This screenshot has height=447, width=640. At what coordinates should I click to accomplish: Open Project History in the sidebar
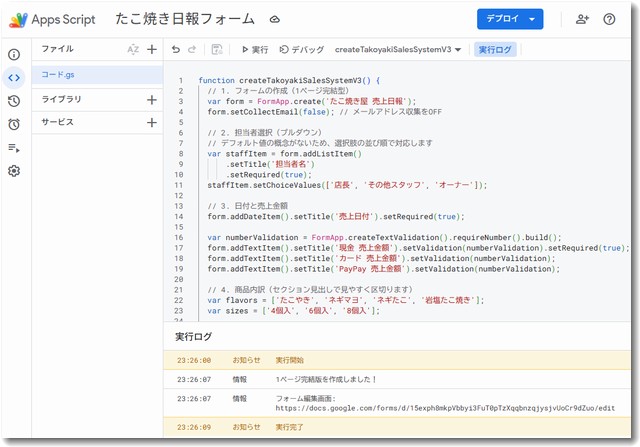point(14,101)
